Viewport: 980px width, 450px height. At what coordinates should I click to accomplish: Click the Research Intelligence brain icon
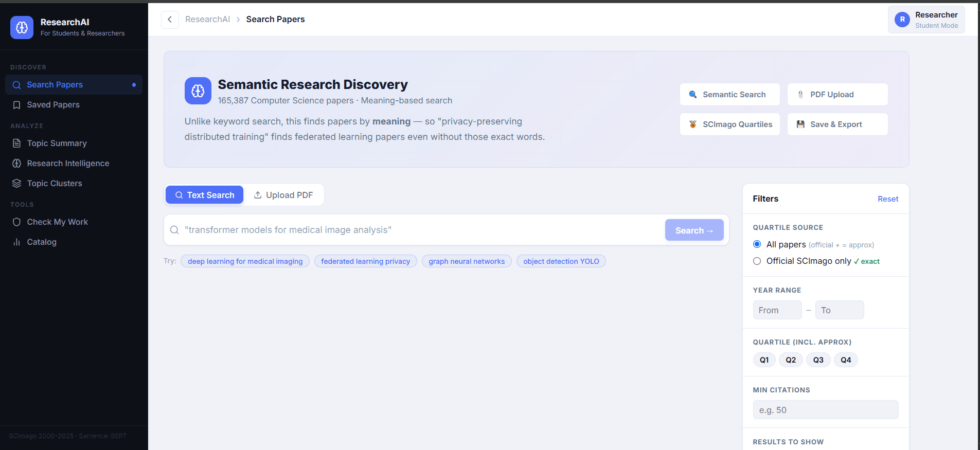click(17, 164)
